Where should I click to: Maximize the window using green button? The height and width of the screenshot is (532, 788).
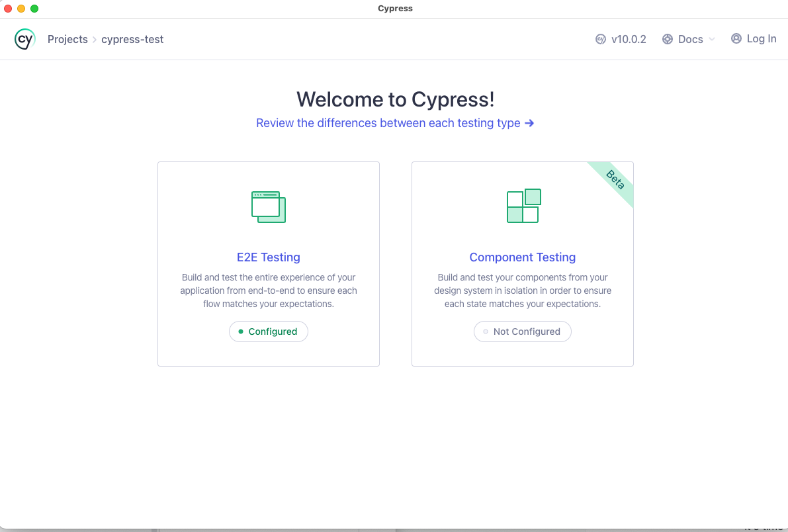coord(34,9)
